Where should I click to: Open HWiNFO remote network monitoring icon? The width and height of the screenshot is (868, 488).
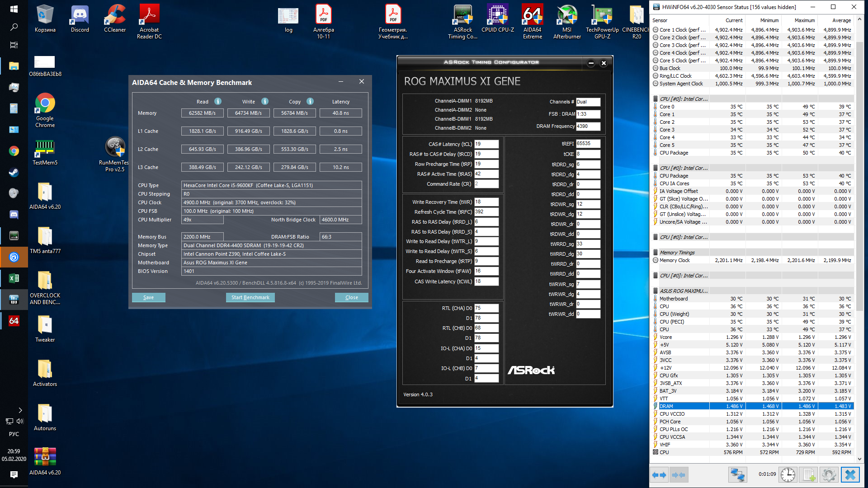[737, 475]
